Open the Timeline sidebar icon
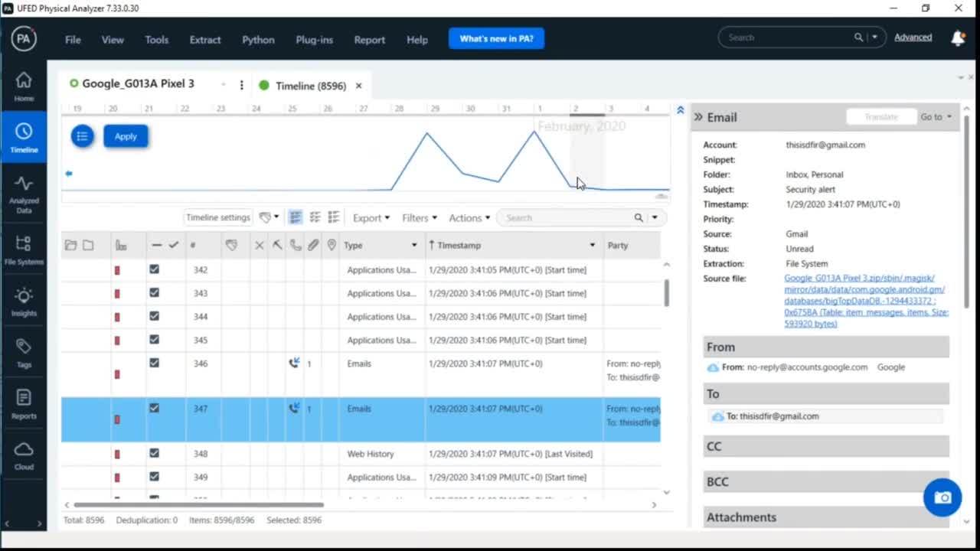 pos(24,138)
